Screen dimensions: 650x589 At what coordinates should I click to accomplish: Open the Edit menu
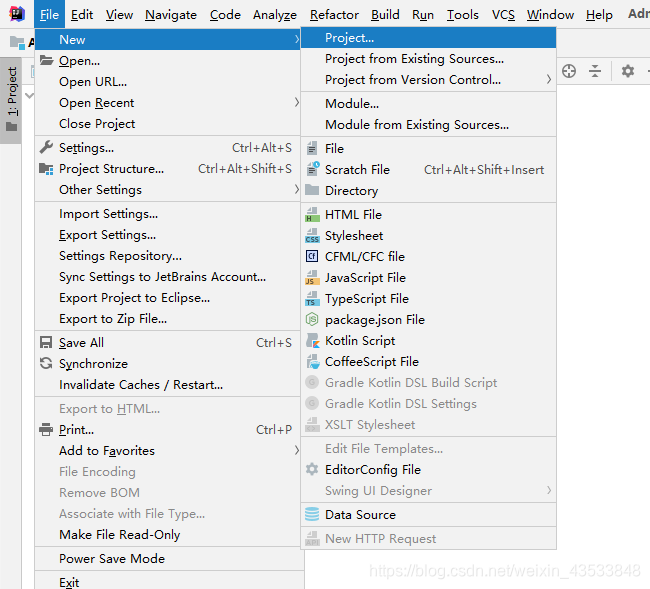pyautogui.click(x=82, y=15)
